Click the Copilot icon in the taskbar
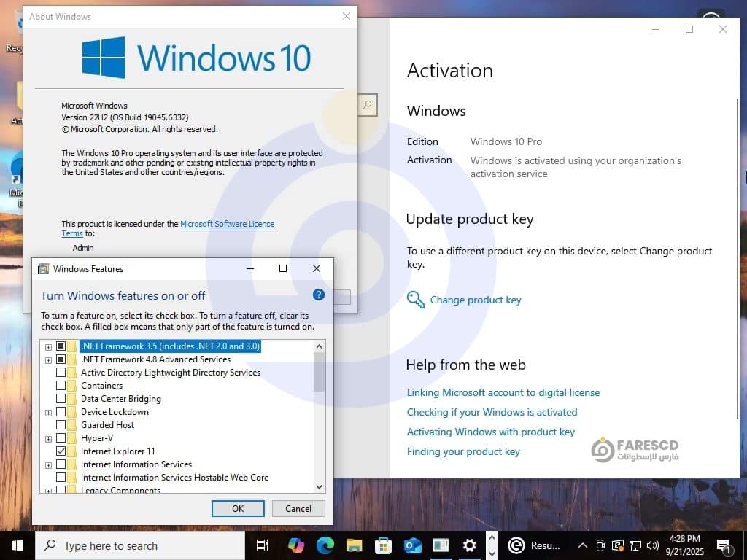The width and height of the screenshot is (747, 560). pos(295,545)
